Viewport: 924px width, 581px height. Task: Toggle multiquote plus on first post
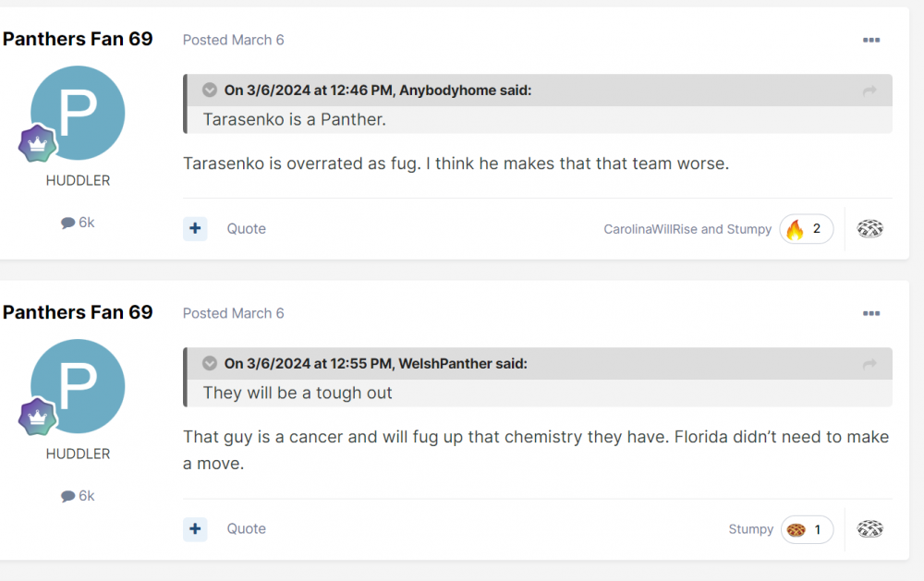pos(195,229)
